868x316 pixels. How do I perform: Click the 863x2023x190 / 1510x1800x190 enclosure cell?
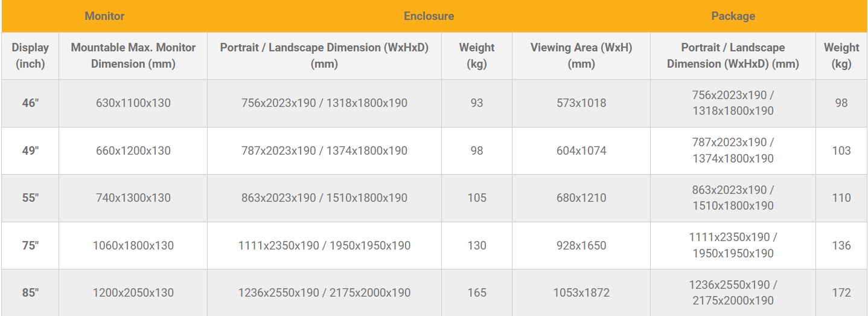(324, 198)
